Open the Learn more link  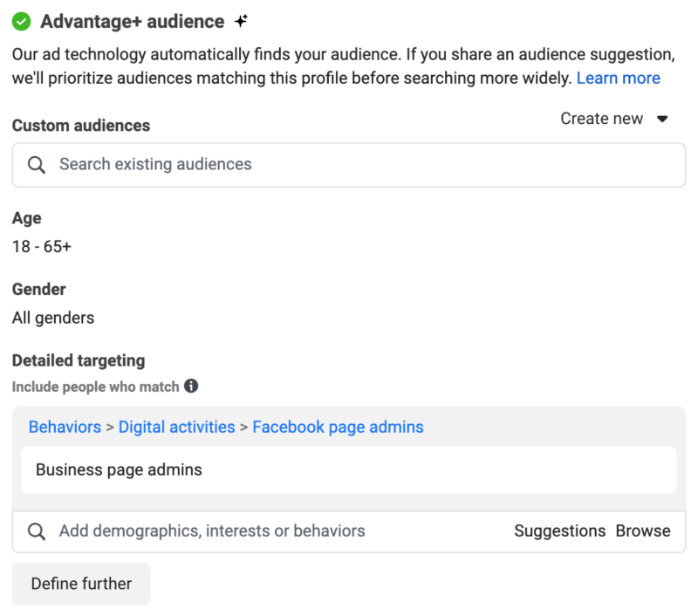[618, 79]
